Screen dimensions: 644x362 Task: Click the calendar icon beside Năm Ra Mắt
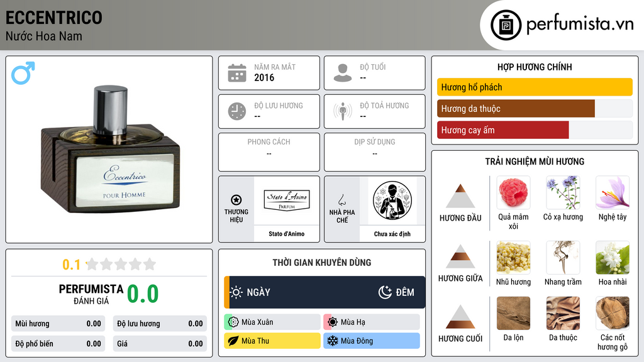[x=237, y=73]
